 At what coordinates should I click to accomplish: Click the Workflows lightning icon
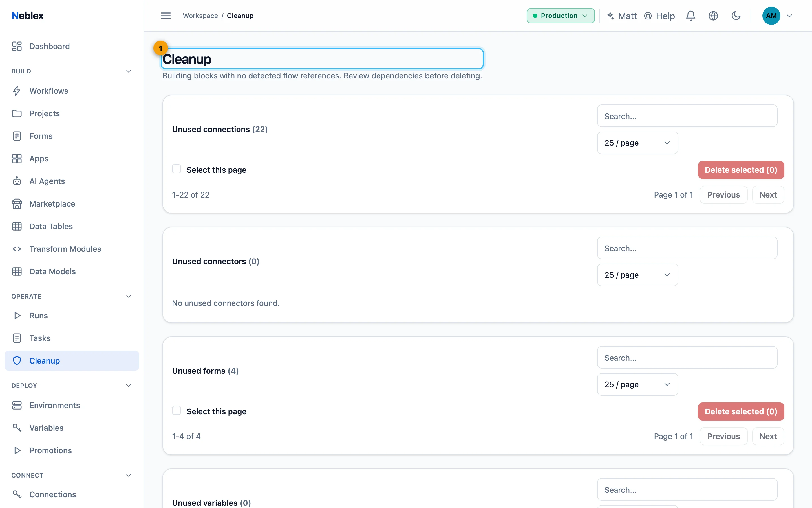point(17,91)
